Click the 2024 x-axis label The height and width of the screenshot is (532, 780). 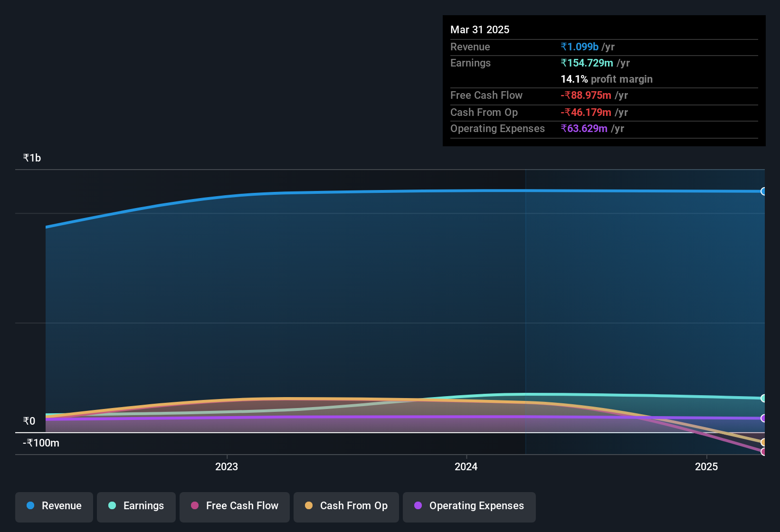click(466, 466)
